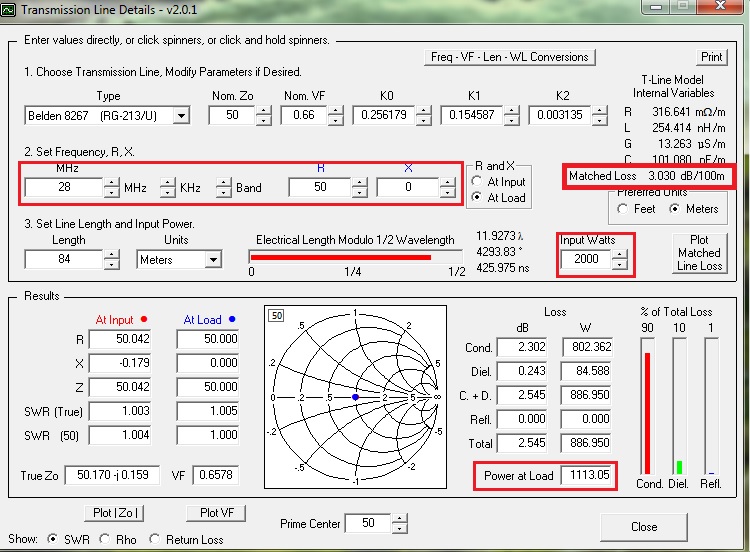The width and height of the screenshot is (750, 552).
Task: Click the Prime Center field
Action: 368,523
